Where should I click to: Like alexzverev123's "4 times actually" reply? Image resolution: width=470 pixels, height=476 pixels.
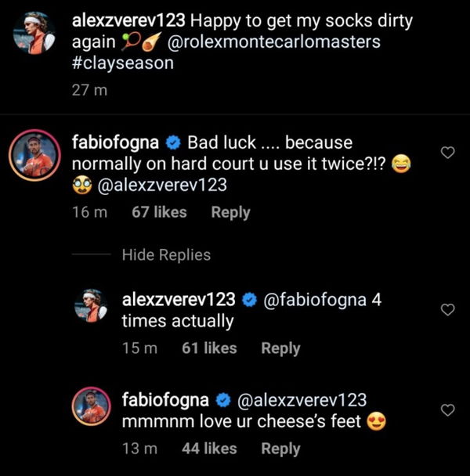click(447, 310)
